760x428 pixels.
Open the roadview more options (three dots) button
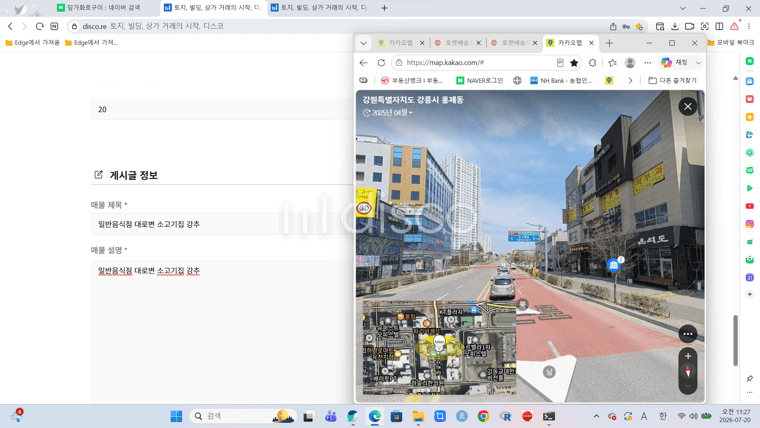tap(687, 333)
